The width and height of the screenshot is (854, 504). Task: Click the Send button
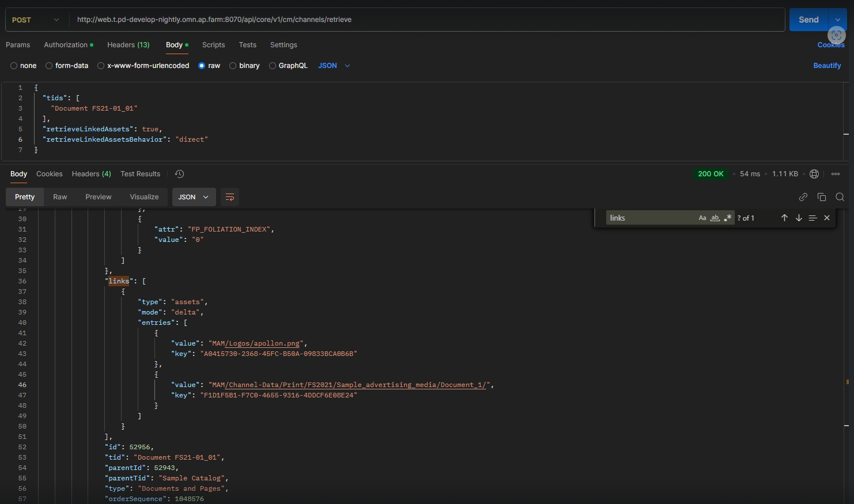[x=808, y=20]
